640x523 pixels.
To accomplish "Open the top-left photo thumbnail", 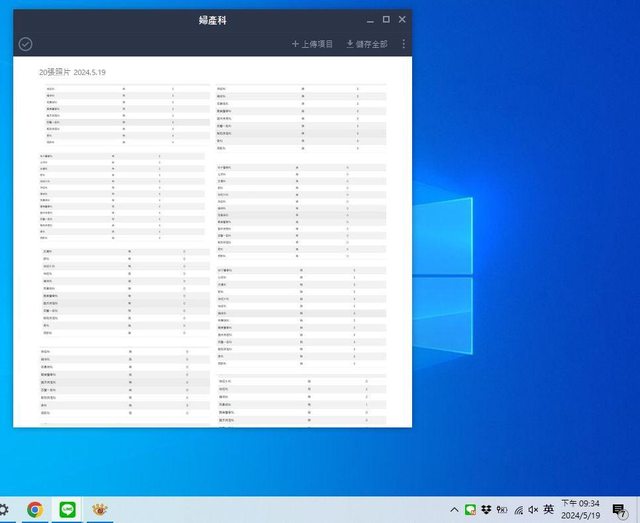I will coord(110,116).
